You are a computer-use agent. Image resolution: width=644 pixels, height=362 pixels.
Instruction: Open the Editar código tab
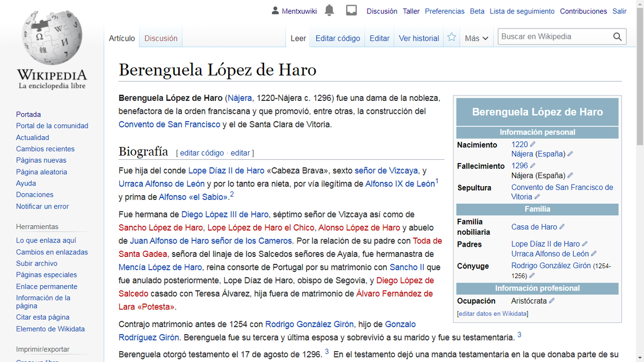coord(338,38)
